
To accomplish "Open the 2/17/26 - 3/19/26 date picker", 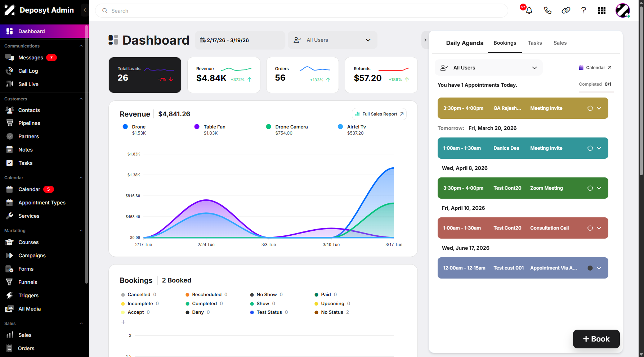I will (x=240, y=40).
